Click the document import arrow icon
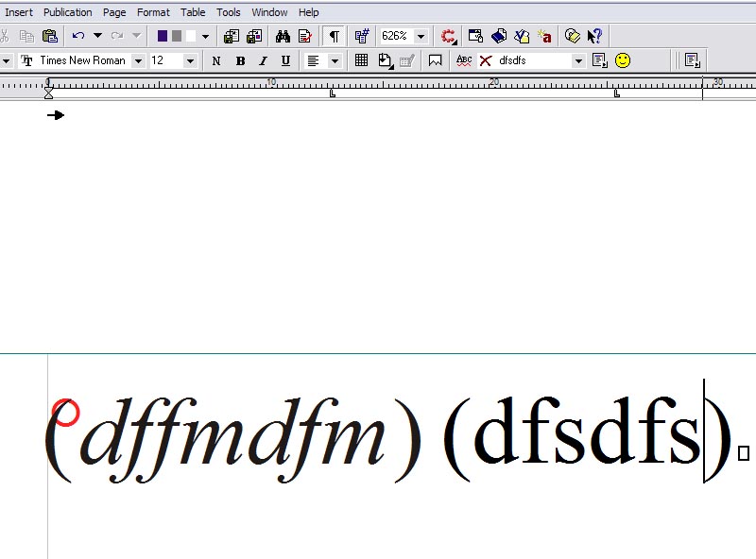Viewport: 756px width, 559px height. point(386,60)
